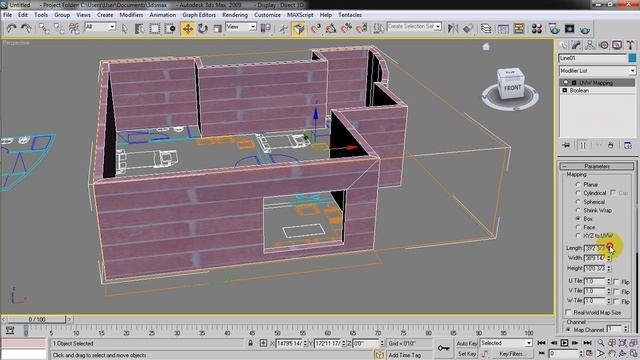The width and height of the screenshot is (640, 360).
Task: Switch to the Motion command panel tab
Action: [604, 45]
